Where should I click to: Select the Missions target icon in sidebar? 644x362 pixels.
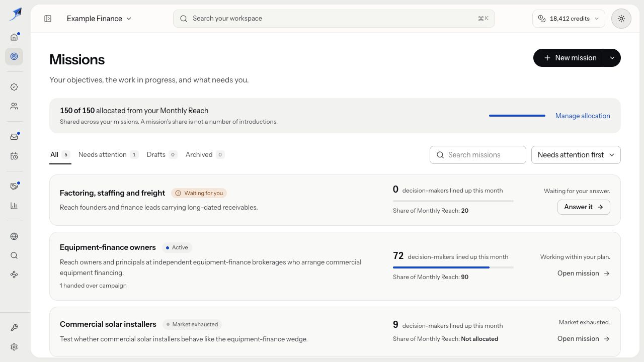pyautogui.click(x=14, y=56)
